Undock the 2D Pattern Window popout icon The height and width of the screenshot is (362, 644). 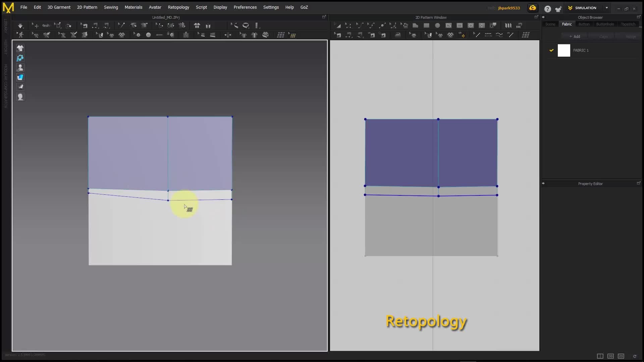tap(536, 17)
